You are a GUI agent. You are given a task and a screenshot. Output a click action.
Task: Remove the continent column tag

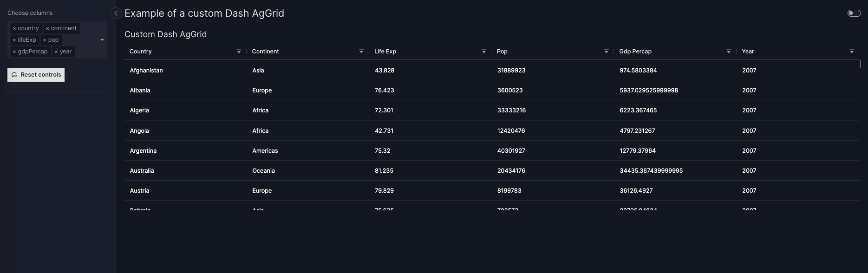(x=47, y=28)
